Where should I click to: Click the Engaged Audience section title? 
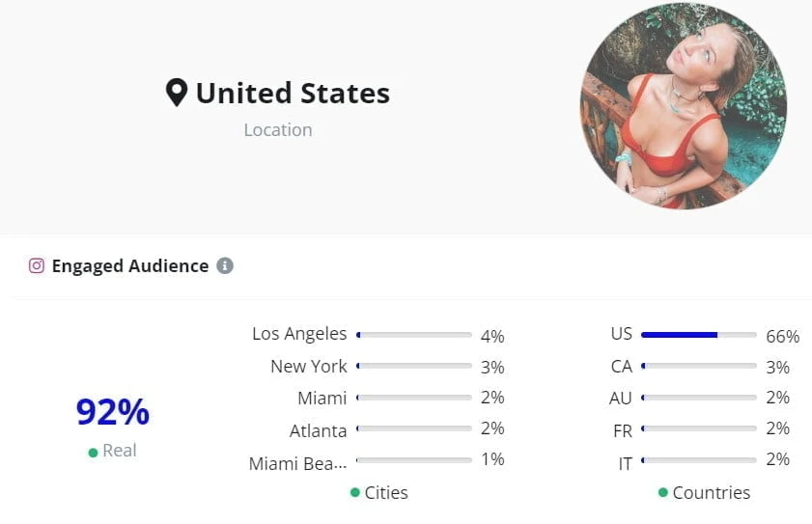point(130,265)
